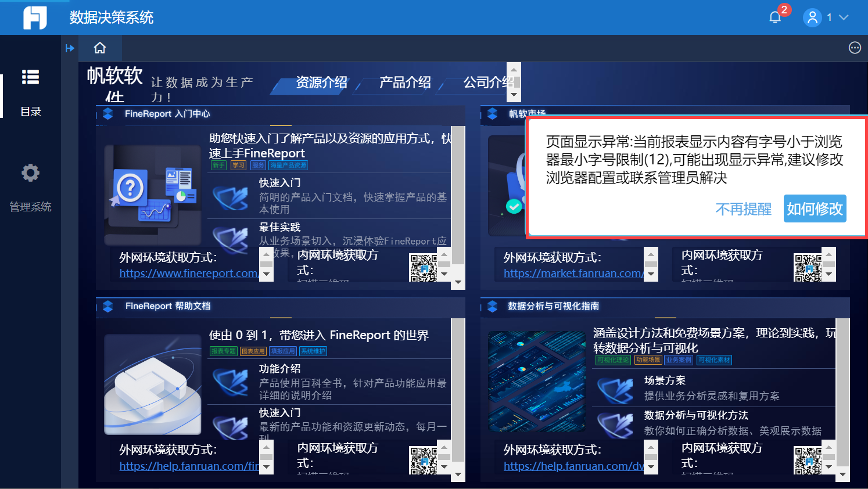The image size is (868, 489).
Task: Click the FineReport logo in the header
Action: pyautogui.click(x=35, y=17)
